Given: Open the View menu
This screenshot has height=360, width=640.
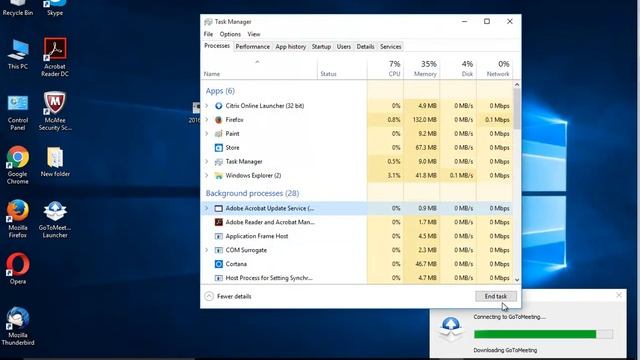Looking at the screenshot, I should (x=253, y=34).
